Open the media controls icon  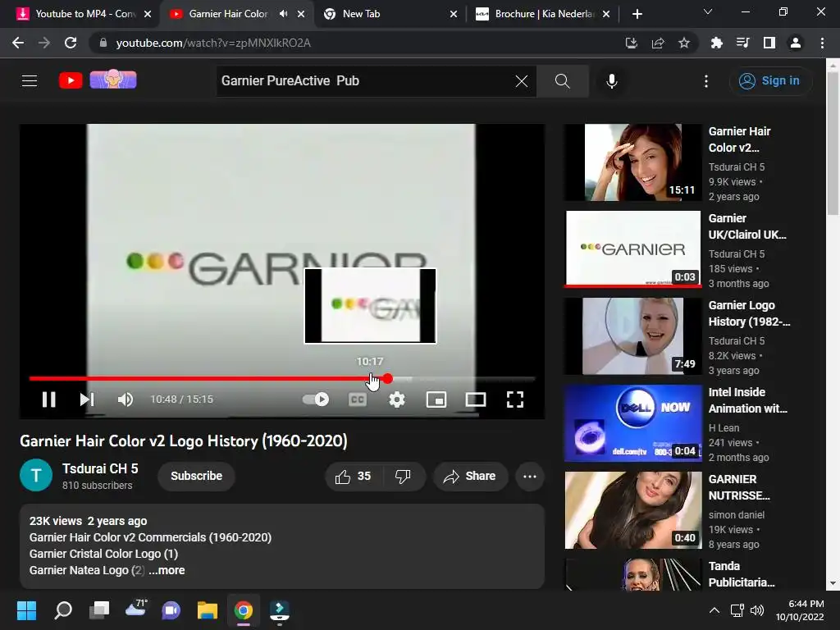pyautogui.click(x=742, y=43)
